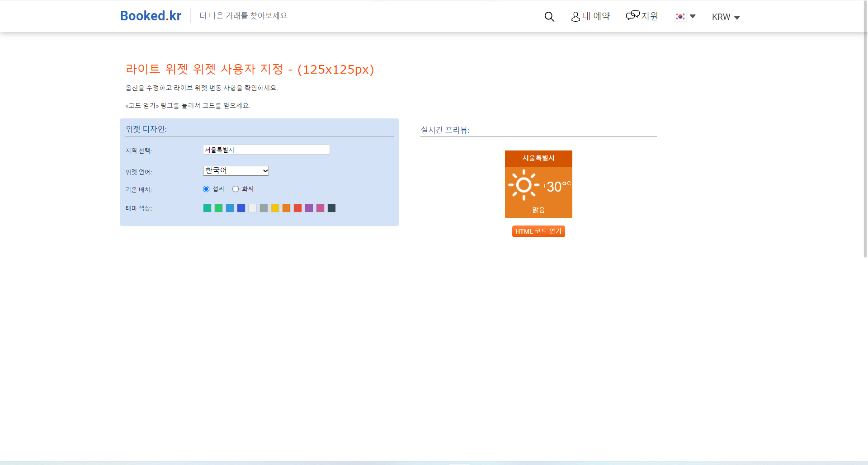This screenshot has height=465, width=868.
Task: Pick the teal theme color swatch
Action: coord(207,208)
